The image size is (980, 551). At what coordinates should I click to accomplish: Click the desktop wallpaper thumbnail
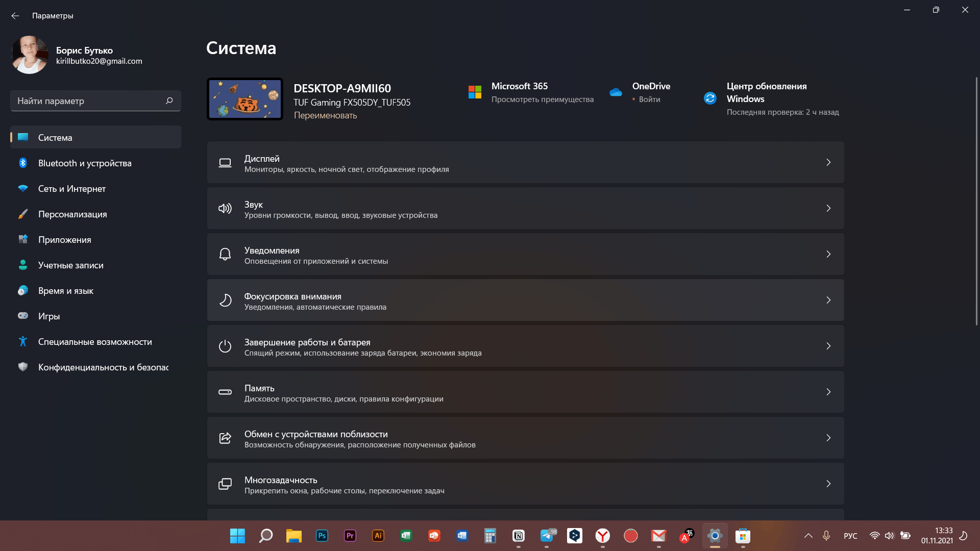(x=245, y=99)
